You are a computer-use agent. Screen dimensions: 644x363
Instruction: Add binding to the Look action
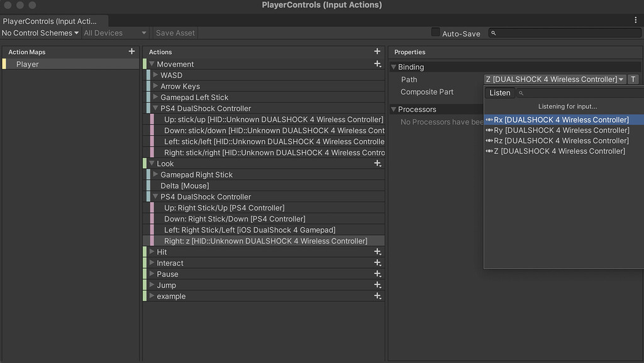pyautogui.click(x=377, y=164)
